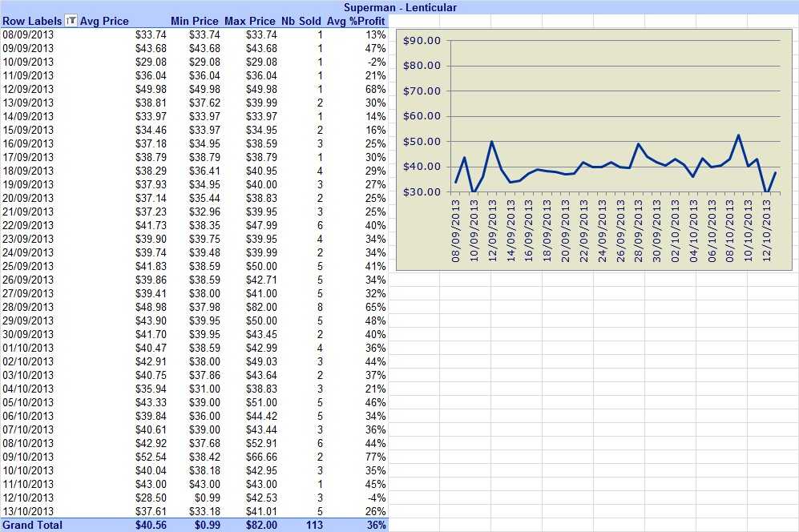Select the 28/09/2013 date row label
799x532 pixels.
pyautogui.click(x=28, y=308)
